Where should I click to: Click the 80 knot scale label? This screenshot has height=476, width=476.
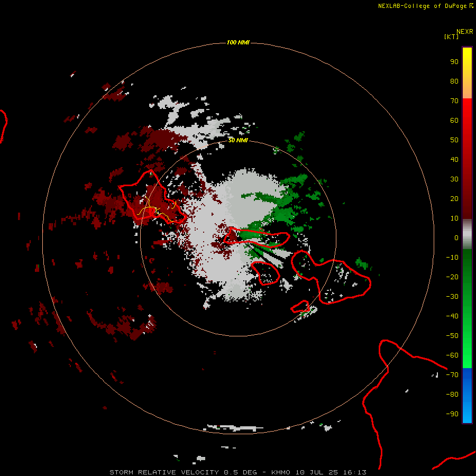(x=454, y=81)
